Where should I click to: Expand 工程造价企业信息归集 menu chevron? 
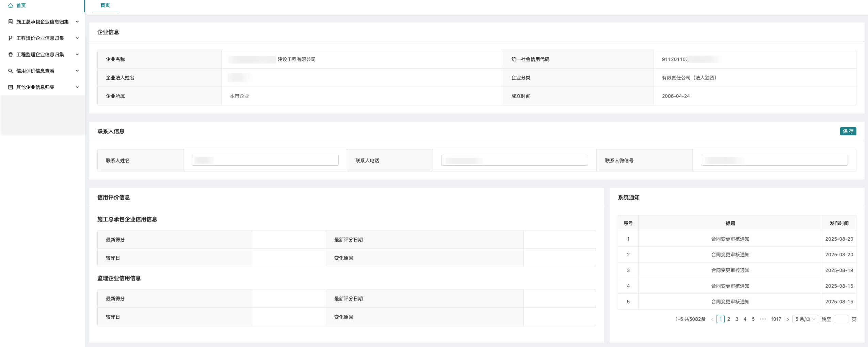point(77,38)
